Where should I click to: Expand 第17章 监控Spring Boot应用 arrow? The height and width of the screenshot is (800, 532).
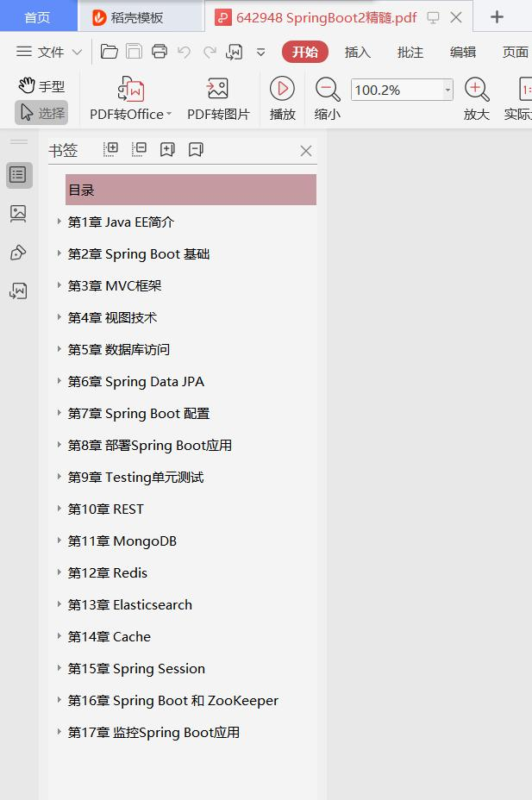pos(59,732)
